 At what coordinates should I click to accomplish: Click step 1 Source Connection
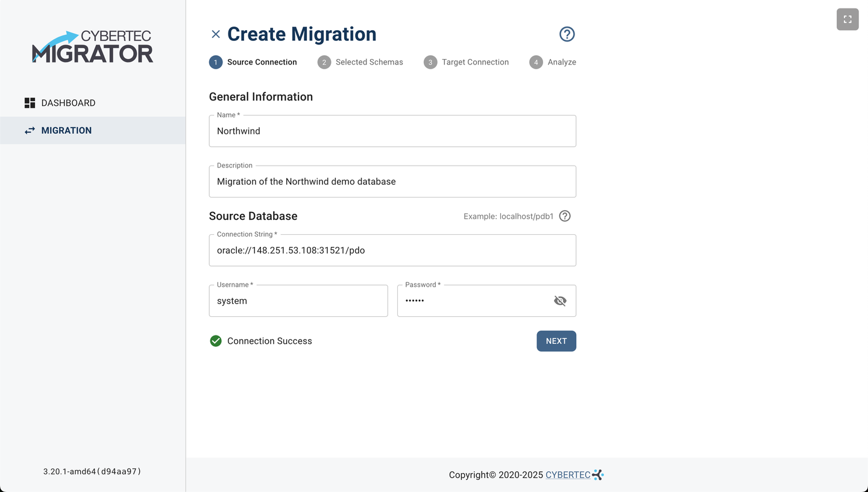point(253,62)
